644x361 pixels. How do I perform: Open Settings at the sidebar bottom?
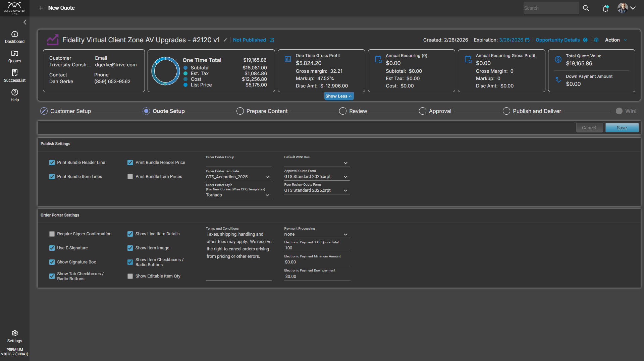[15, 336]
